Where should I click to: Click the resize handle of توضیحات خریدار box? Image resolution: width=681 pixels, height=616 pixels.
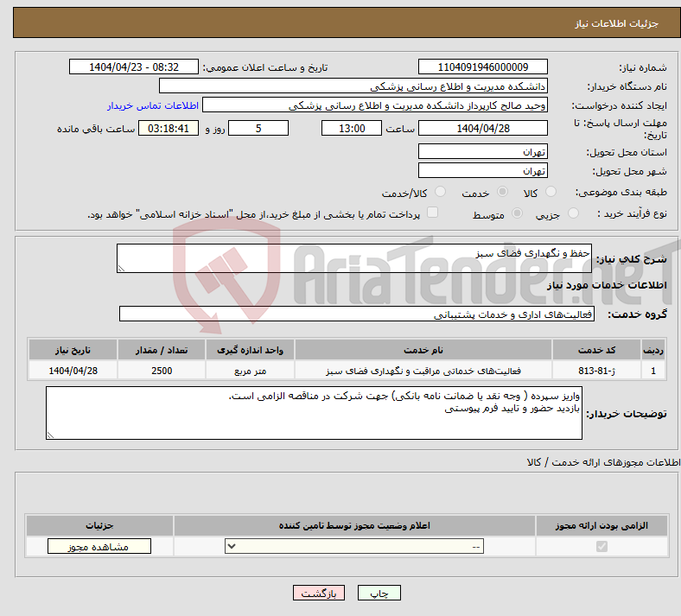pyautogui.click(x=50, y=435)
